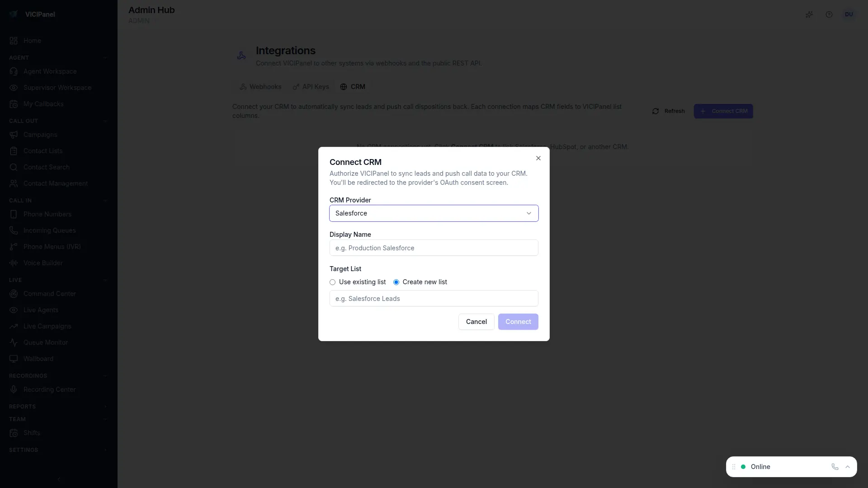Cancel the Connect CRM dialog
The image size is (868, 488).
point(476,322)
